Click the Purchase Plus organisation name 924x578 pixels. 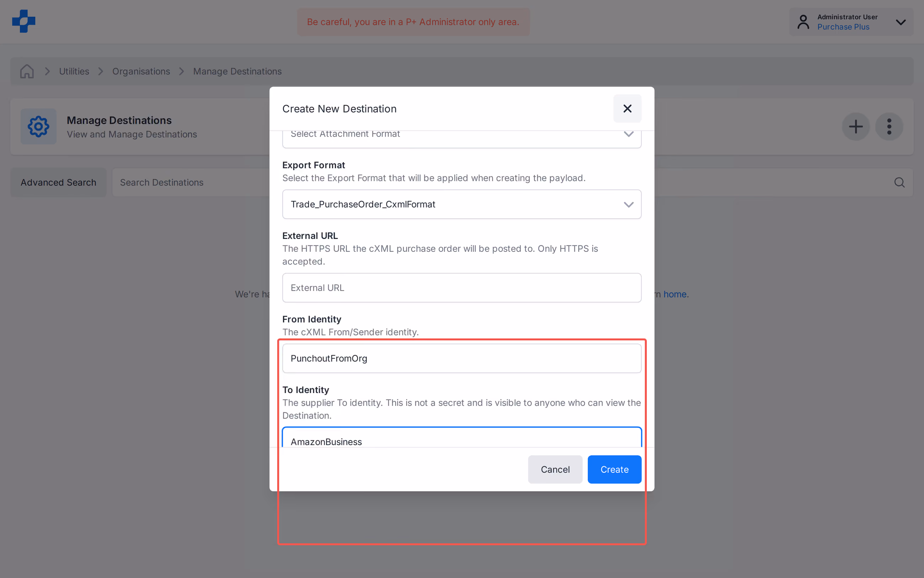point(843,27)
